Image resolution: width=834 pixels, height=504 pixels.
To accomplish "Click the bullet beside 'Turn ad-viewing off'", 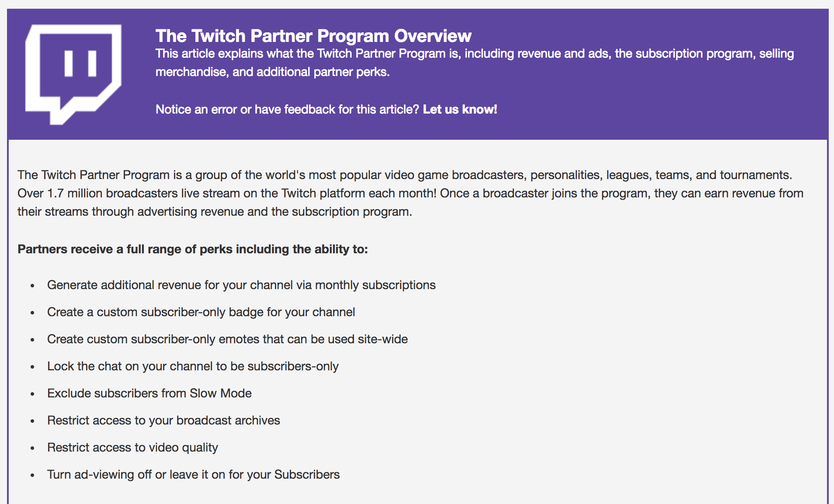I will click(x=32, y=476).
